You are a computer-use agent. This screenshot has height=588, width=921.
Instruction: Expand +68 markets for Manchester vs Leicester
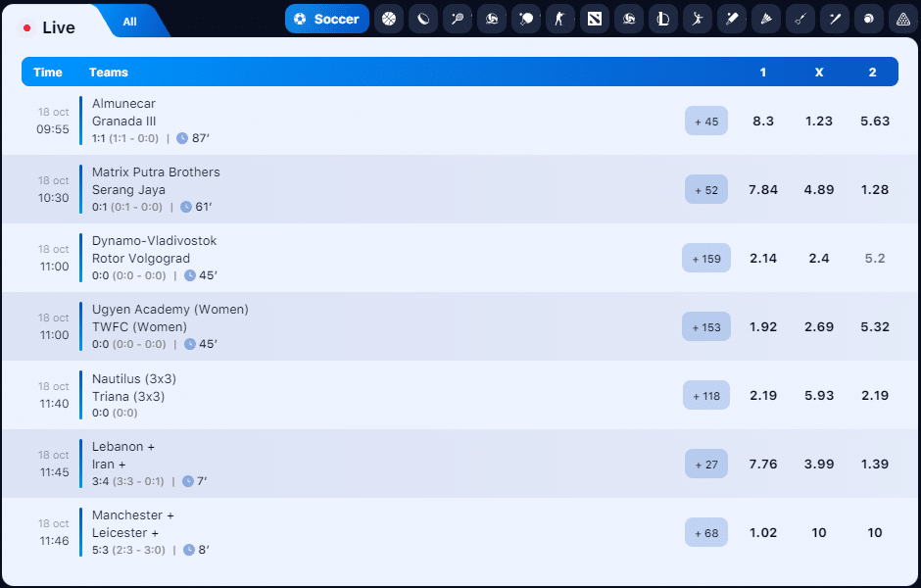(x=706, y=533)
